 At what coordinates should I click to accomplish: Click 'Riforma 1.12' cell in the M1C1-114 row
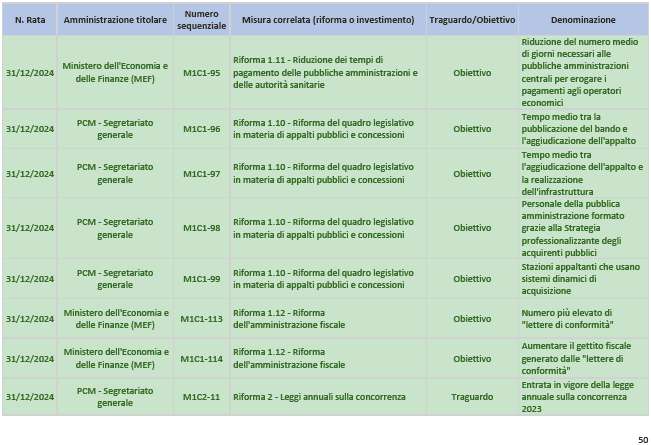click(328, 359)
